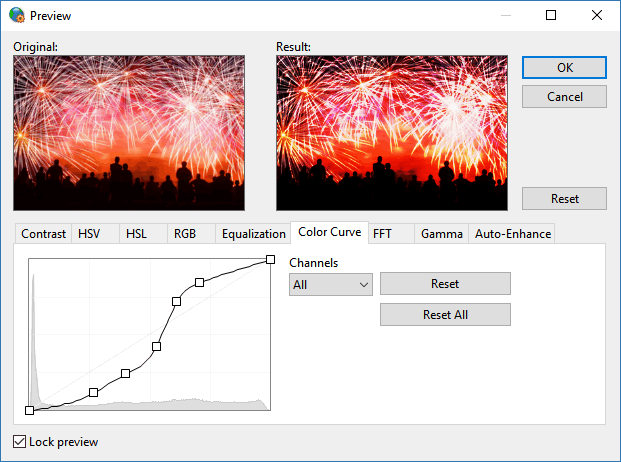621x462 pixels.
Task: Click Reset button below Cancel
Action: click(x=564, y=198)
